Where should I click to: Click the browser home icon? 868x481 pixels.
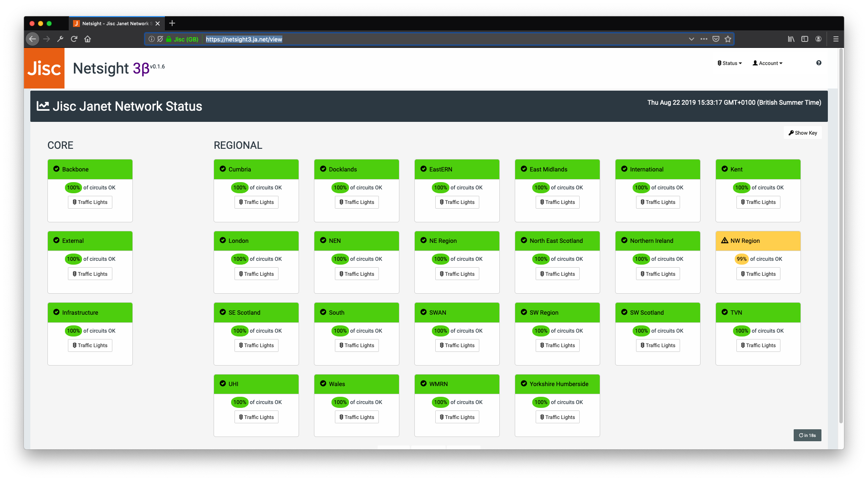click(88, 39)
